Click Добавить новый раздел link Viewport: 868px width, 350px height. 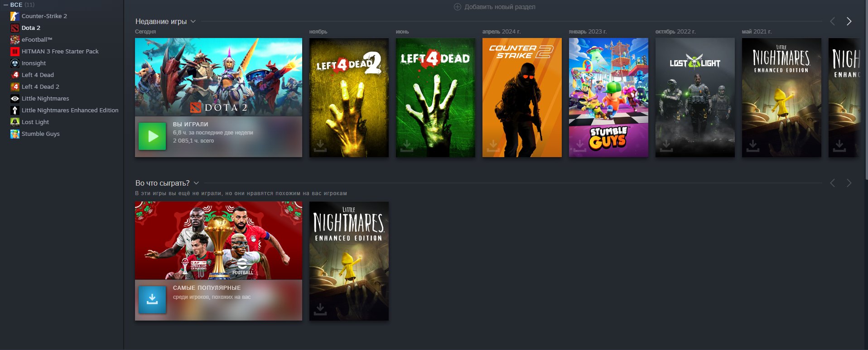tap(499, 7)
